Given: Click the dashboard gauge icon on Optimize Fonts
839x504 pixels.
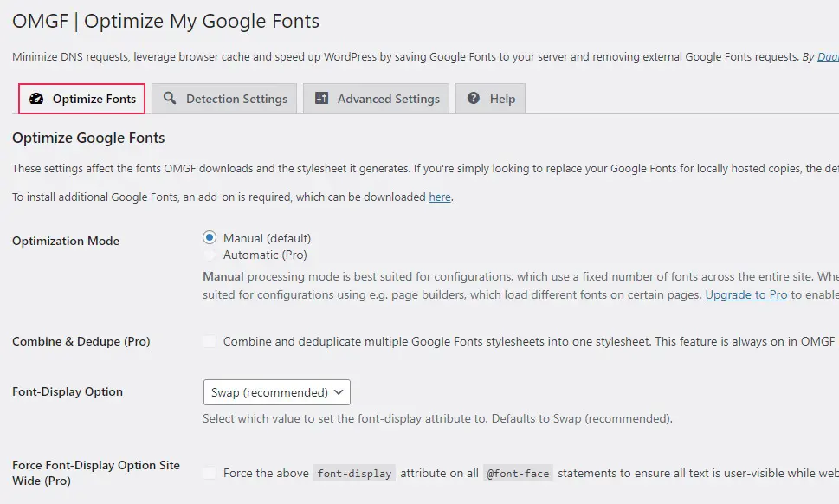Looking at the screenshot, I should coord(36,99).
